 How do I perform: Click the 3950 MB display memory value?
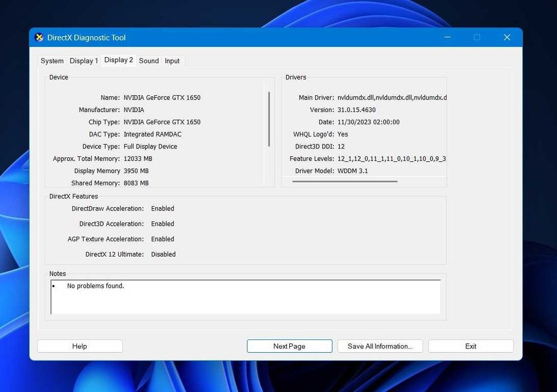136,171
